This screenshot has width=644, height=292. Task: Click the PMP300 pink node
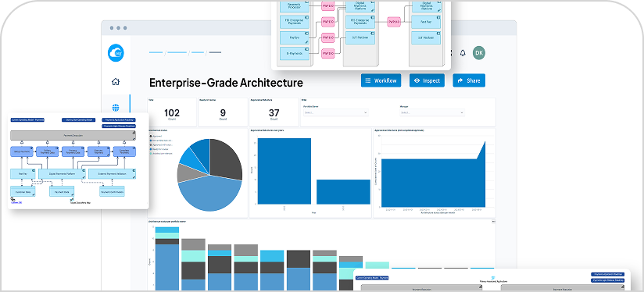click(327, 53)
